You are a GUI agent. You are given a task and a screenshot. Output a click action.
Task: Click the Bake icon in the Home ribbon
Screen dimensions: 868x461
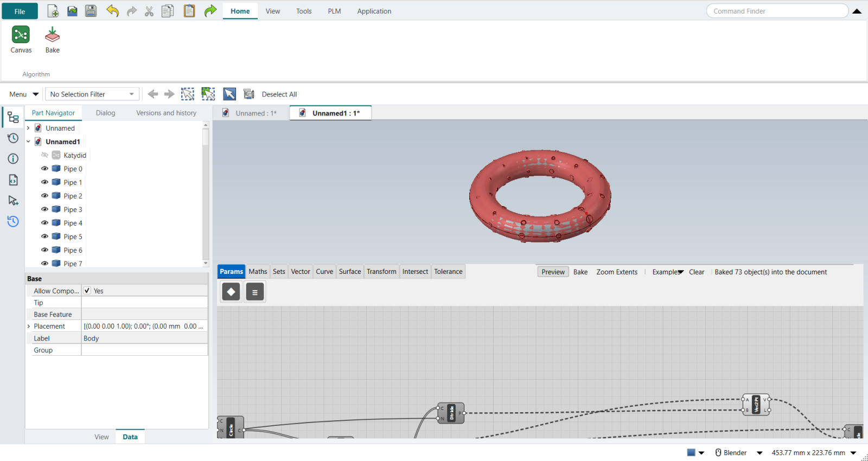pyautogui.click(x=52, y=40)
